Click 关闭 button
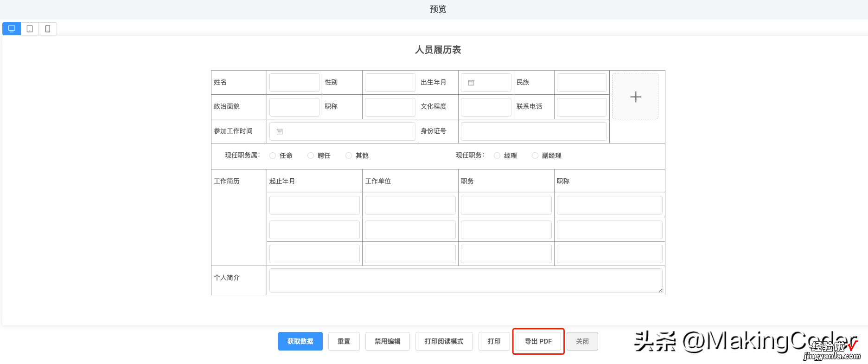This screenshot has width=868, height=364. point(582,341)
